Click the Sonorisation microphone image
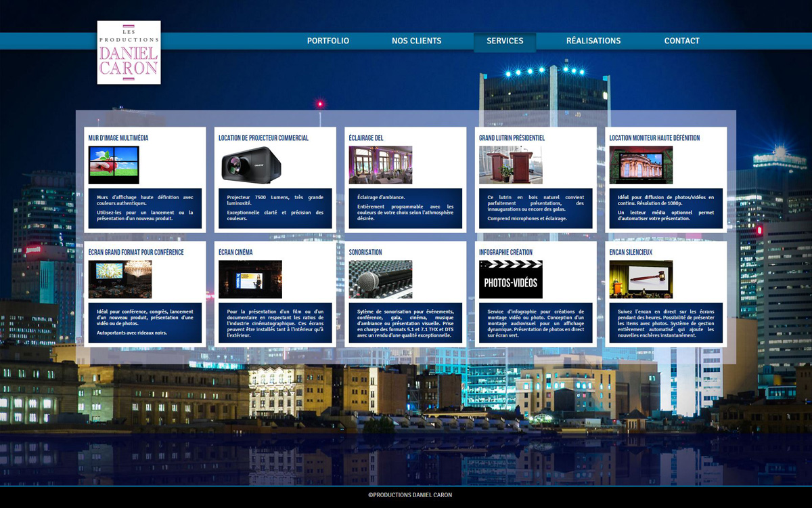Screen dimensions: 812x508 [x=380, y=279]
